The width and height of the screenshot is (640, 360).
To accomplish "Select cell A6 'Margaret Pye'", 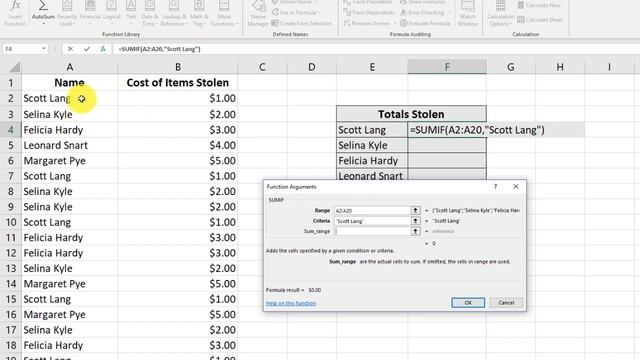I will [x=70, y=161].
